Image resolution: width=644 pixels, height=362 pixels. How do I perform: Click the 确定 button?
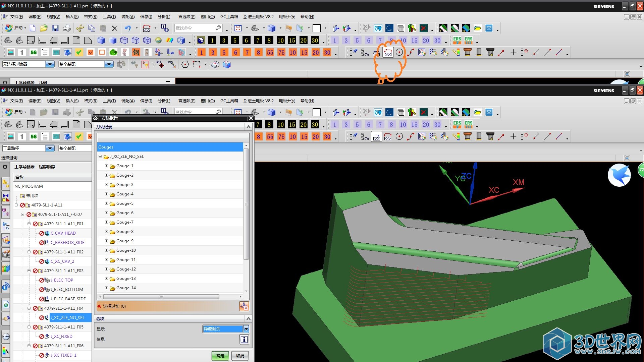[220, 356]
